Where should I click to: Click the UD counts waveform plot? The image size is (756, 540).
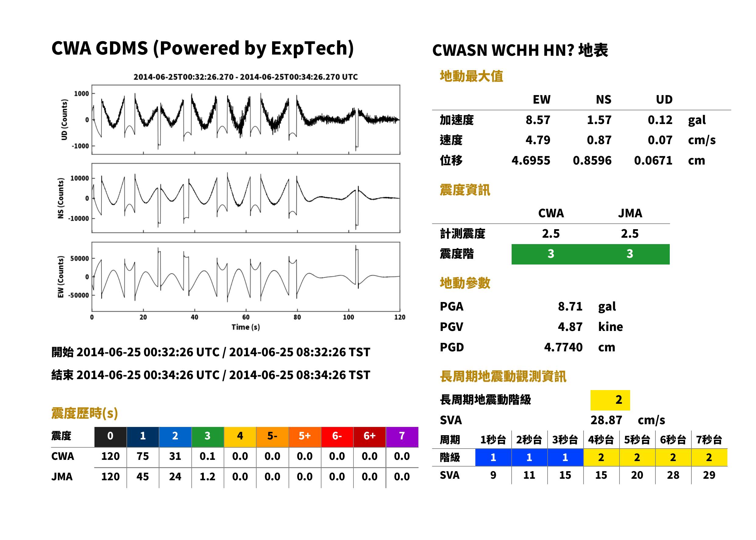(246, 120)
